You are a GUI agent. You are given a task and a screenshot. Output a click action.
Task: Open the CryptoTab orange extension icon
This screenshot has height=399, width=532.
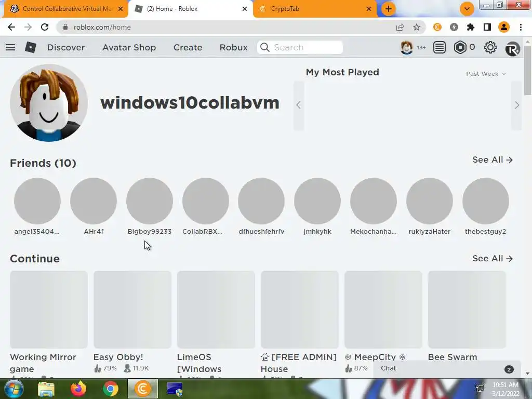coord(437,27)
